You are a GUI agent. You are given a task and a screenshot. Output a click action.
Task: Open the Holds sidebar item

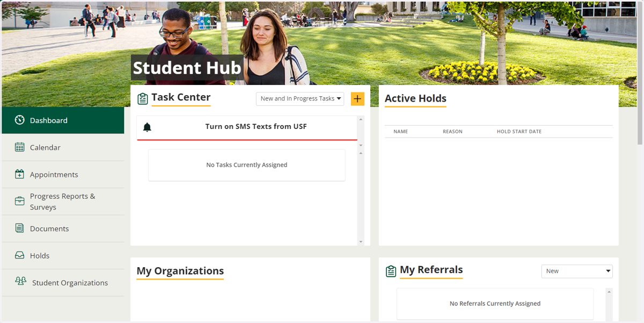click(x=63, y=256)
